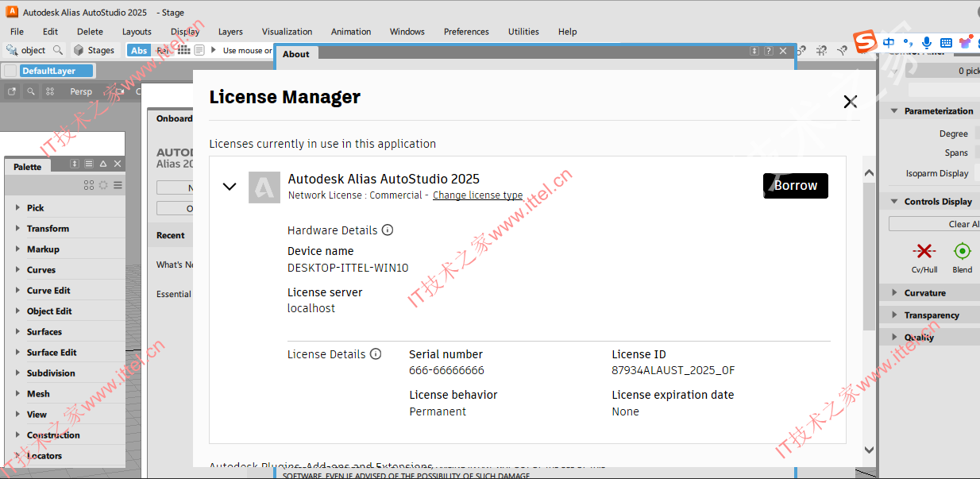Collapse the Controls Display section
The image size is (980, 479).
(894, 202)
